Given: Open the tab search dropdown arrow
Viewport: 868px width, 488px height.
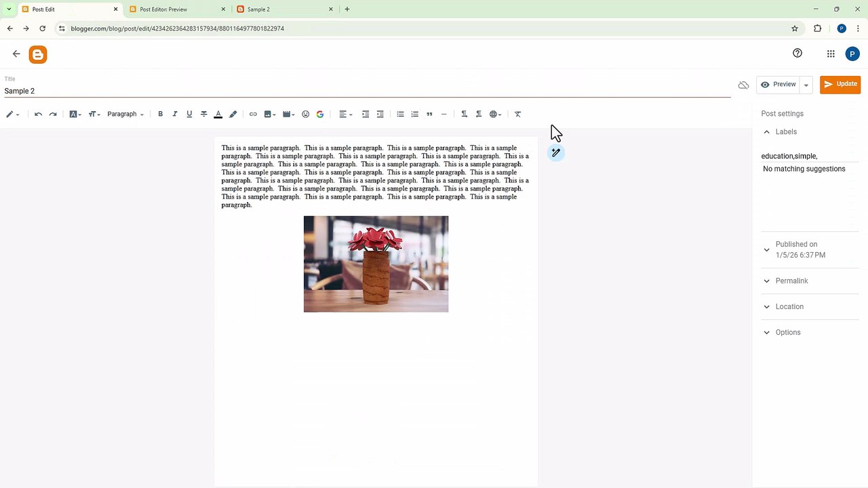Looking at the screenshot, I should click(9, 9).
